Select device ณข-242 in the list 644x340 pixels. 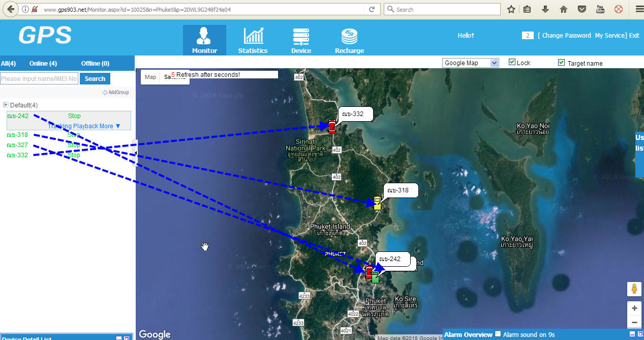tap(18, 116)
